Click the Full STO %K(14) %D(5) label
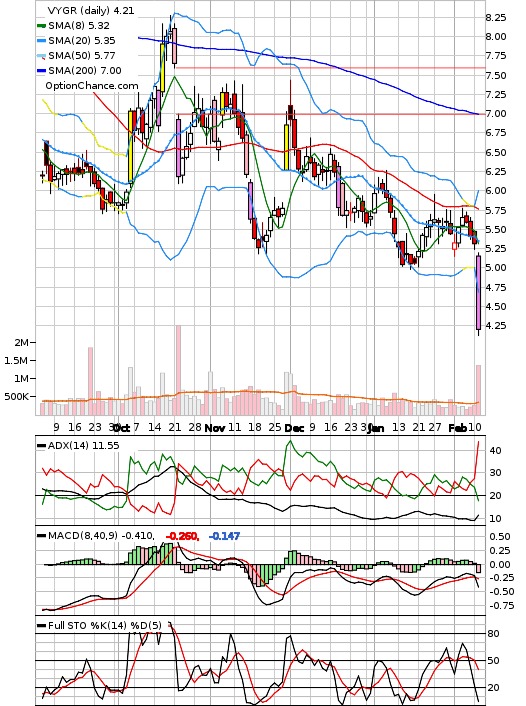The height and width of the screenshot is (706, 526). pos(104,625)
